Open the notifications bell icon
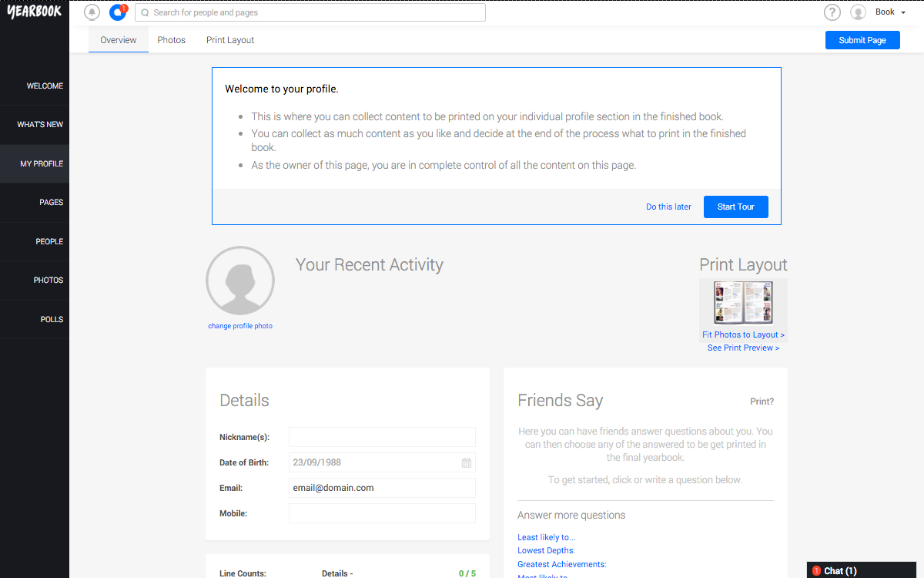The height and width of the screenshot is (578, 924). point(92,12)
